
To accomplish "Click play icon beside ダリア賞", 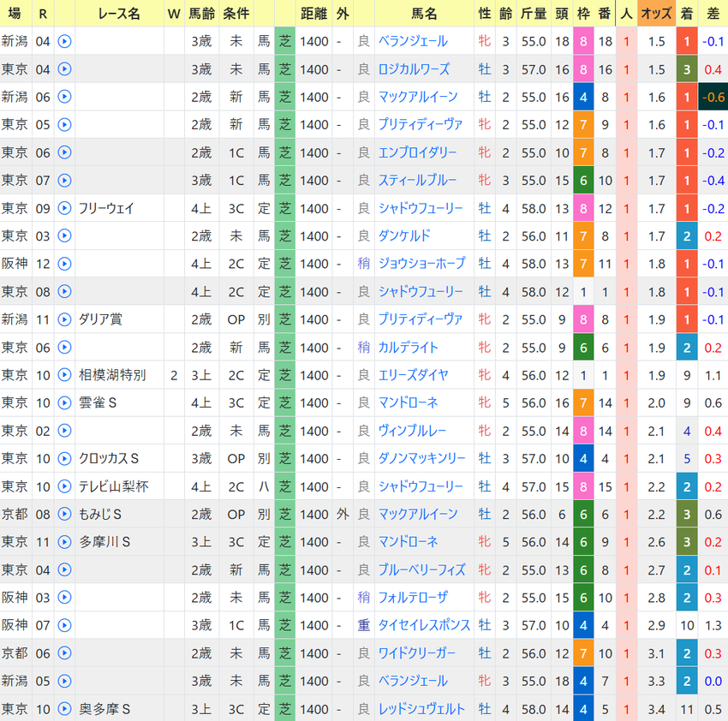I will point(64,319).
